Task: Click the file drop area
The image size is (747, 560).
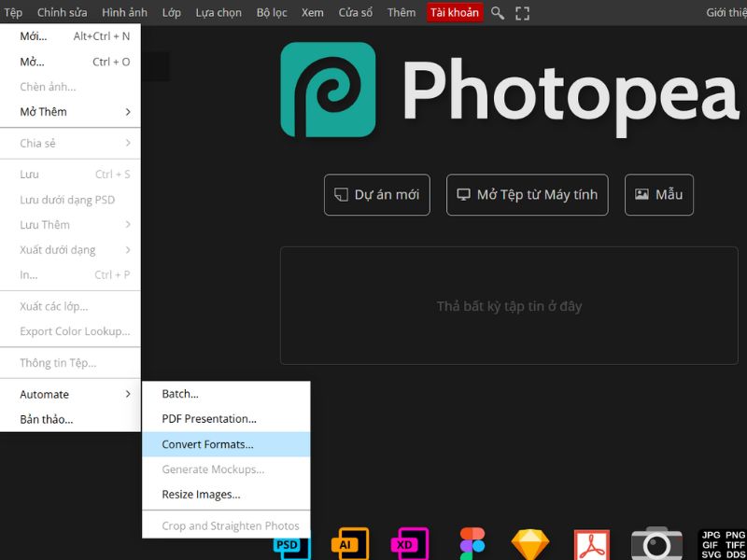Action: pyautogui.click(x=509, y=306)
